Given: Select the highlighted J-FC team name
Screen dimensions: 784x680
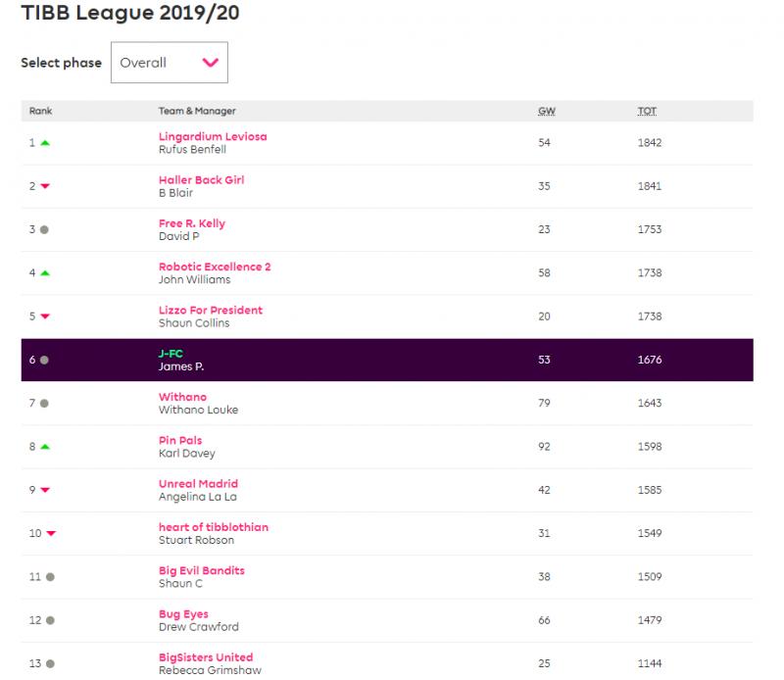Looking at the screenshot, I should 171,354.
